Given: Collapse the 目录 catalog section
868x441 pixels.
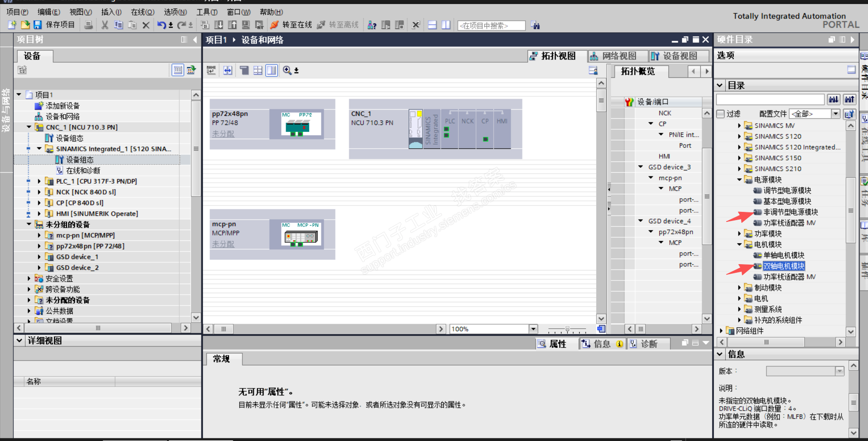Looking at the screenshot, I should pyautogui.click(x=720, y=85).
